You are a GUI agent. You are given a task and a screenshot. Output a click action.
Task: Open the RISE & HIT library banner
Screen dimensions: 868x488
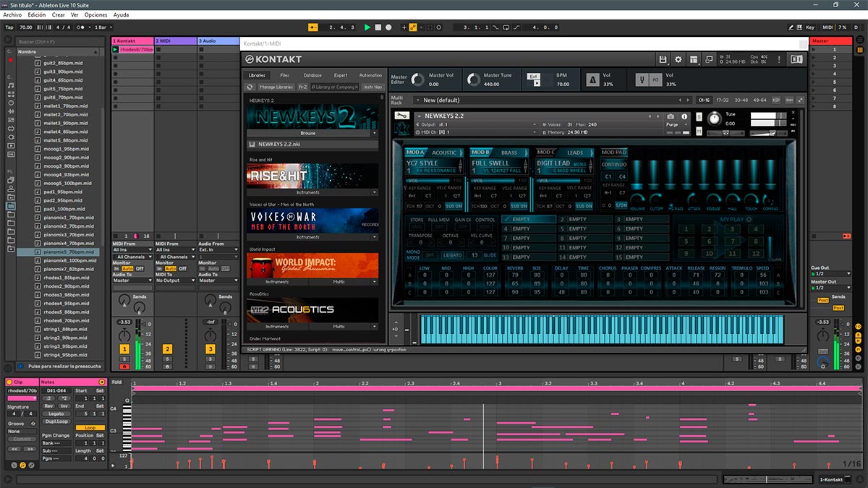click(x=312, y=176)
